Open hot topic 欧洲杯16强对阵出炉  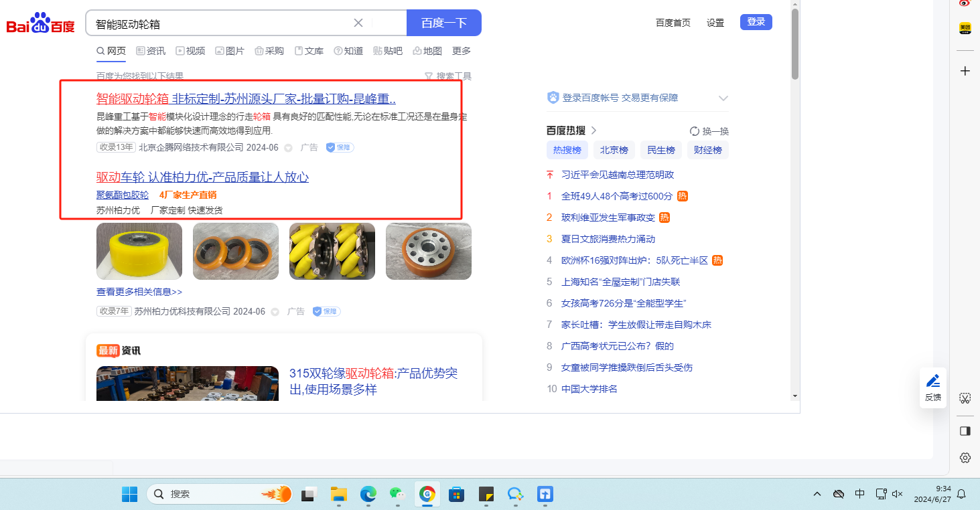(x=635, y=260)
